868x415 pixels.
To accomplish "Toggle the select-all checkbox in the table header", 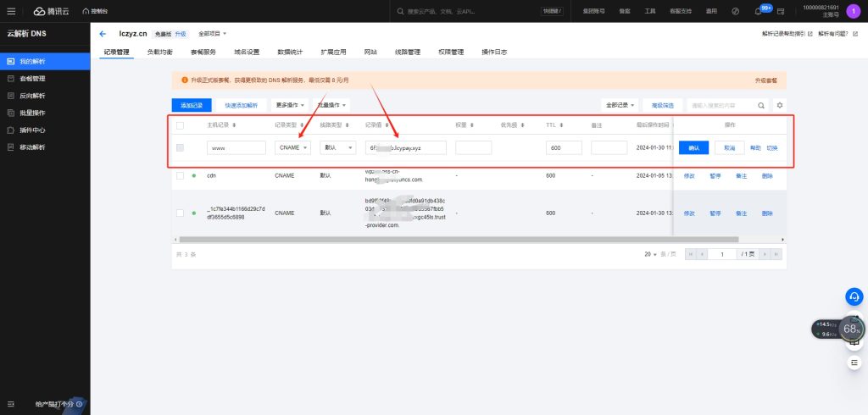I will (x=180, y=125).
